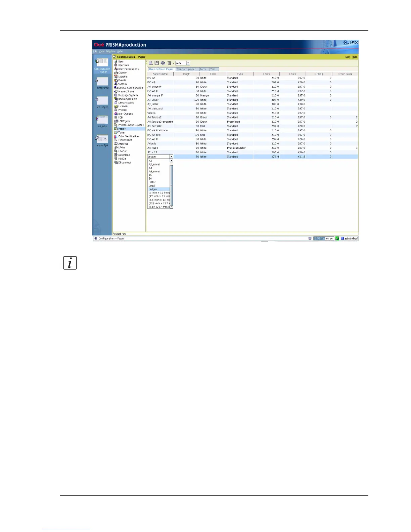Viewport: 411px width, 532px height.
Task: Click the refresh arrows toolbar icon
Action: pyautogui.click(x=163, y=63)
